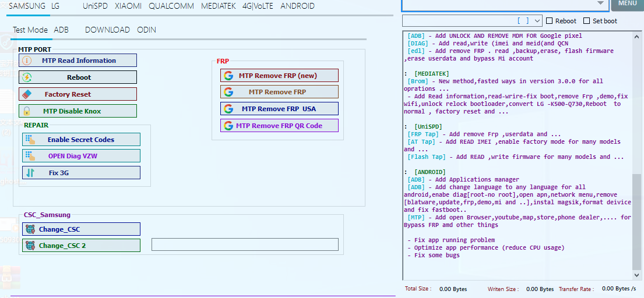
Task: Click the padlock icon on MTP Disable Knox
Action: click(27, 111)
